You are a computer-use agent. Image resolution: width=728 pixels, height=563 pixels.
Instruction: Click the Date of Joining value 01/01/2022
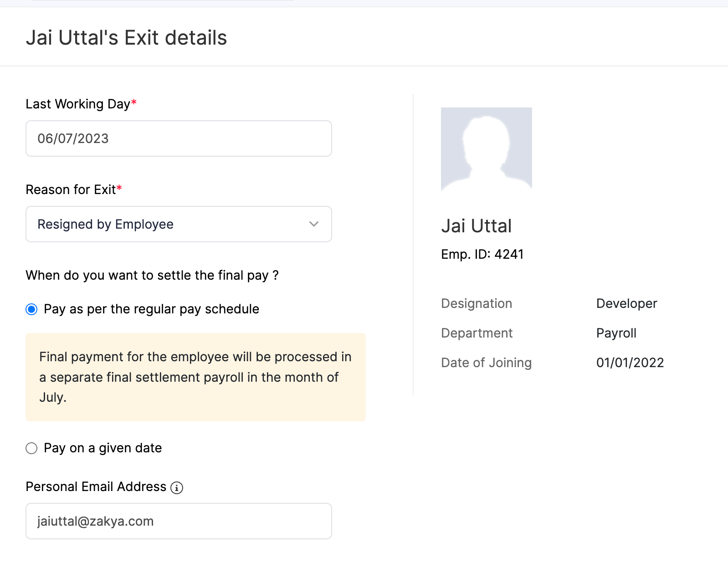click(630, 363)
